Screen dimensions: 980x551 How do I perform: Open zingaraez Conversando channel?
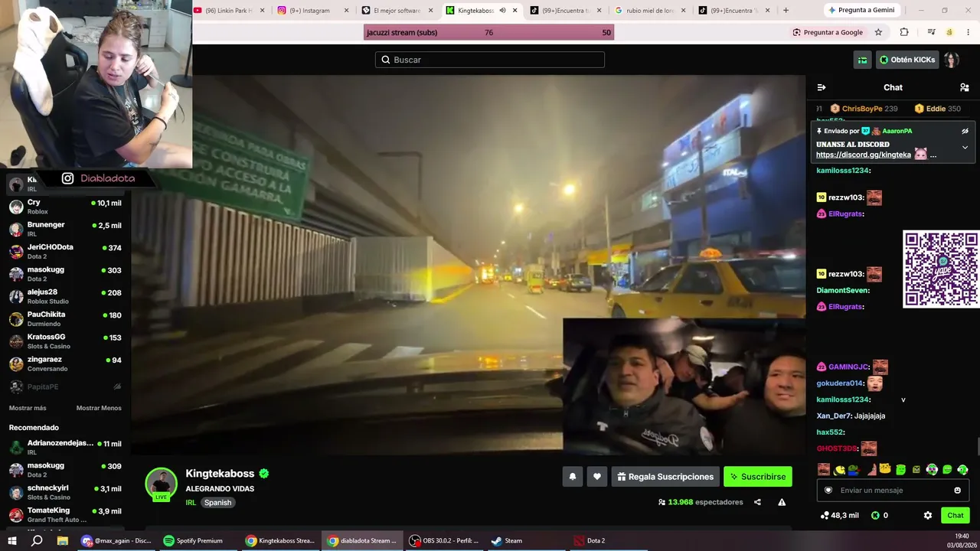pos(65,364)
